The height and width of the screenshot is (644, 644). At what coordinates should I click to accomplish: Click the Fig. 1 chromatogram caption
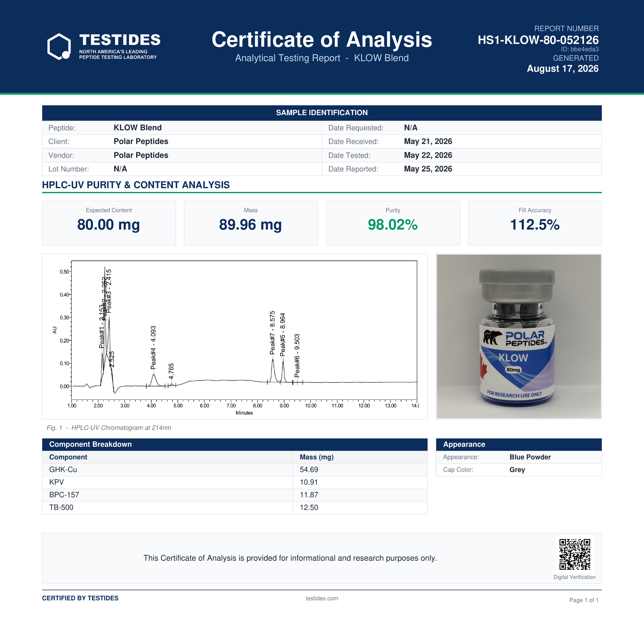[x=109, y=428]
